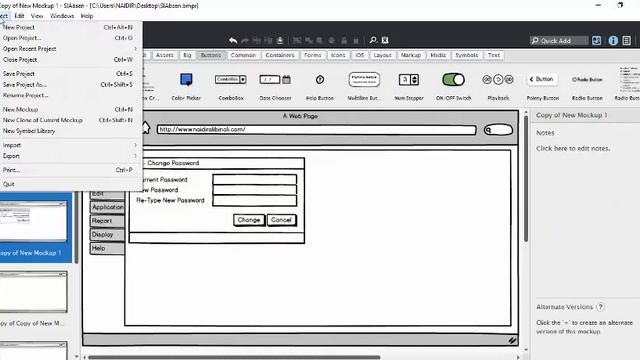Image resolution: width=640 pixels, height=360 pixels.
Task: Click 'Click here to edit notes.' text
Action: click(573, 149)
